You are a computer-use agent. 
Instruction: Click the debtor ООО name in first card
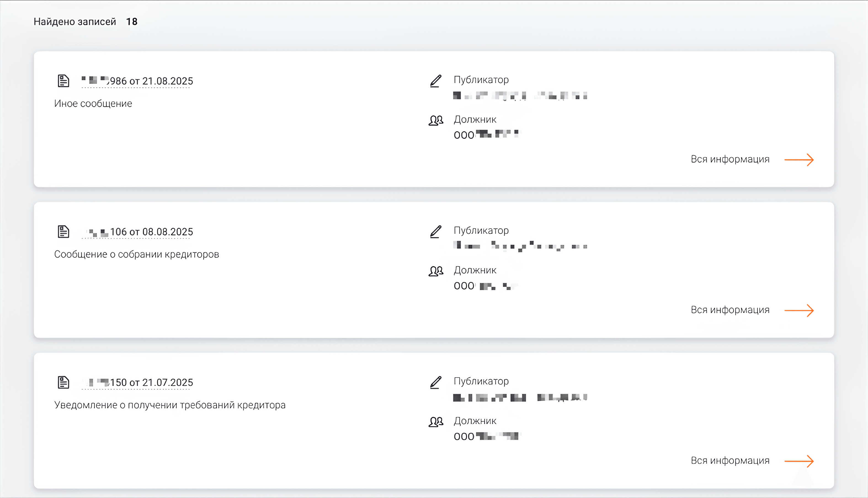486,134
